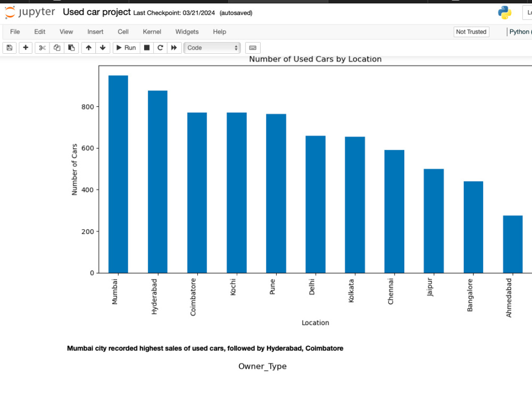Open the command palette keyboard icon
532x399 pixels.
click(253, 48)
